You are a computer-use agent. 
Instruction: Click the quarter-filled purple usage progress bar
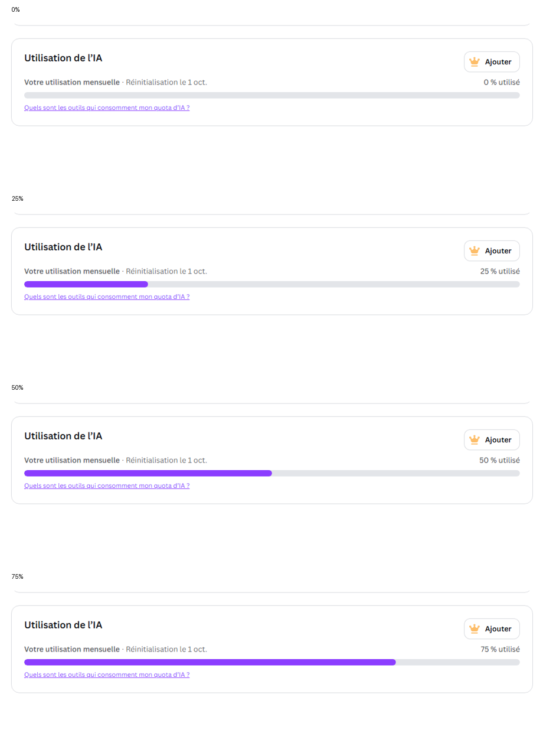click(272, 284)
